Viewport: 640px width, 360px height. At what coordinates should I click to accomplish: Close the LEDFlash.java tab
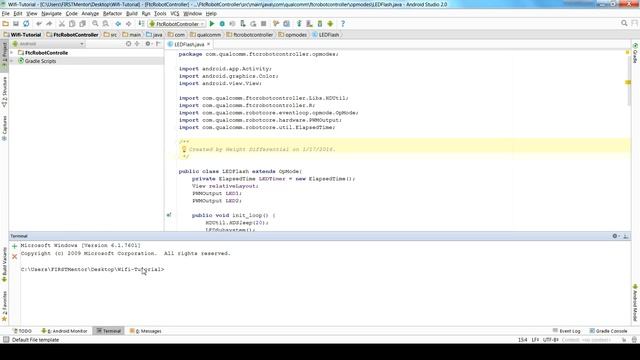point(208,44)
